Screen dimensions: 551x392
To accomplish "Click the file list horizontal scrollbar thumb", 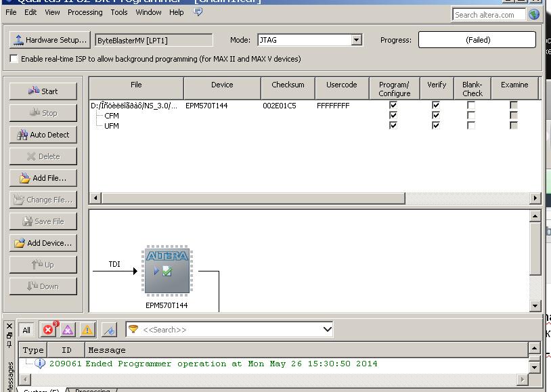I will (253, 198).
